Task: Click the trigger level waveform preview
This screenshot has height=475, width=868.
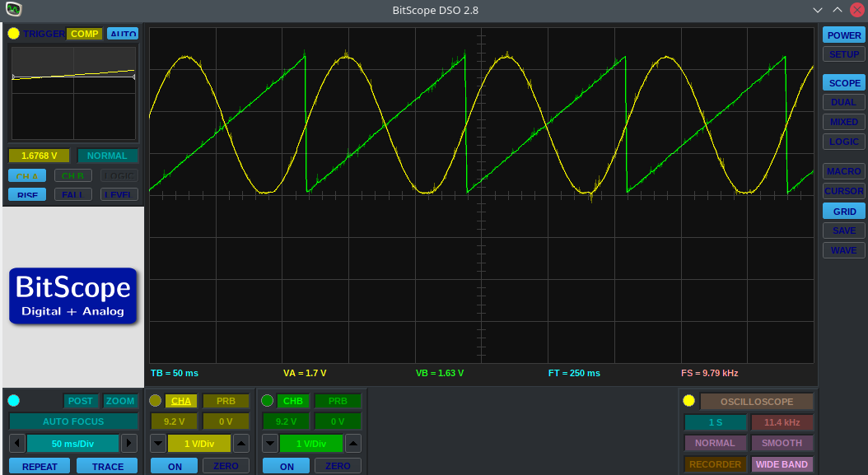Action: click(73, 93)
